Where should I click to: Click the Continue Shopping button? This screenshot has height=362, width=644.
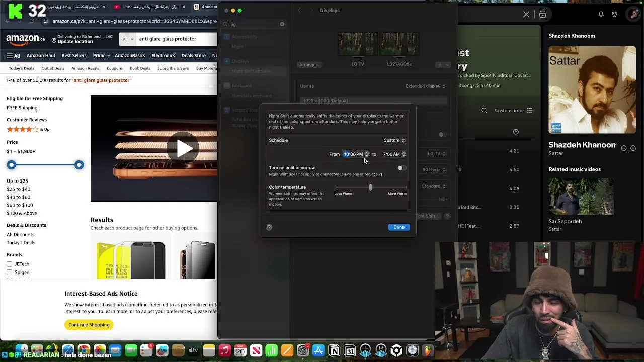coord(89,325)
